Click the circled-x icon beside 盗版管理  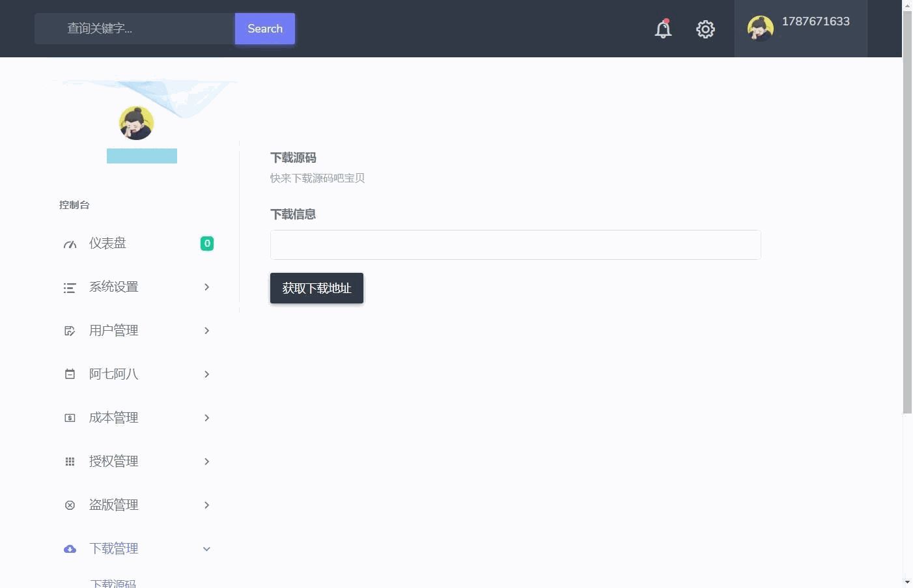click(70, 505)
